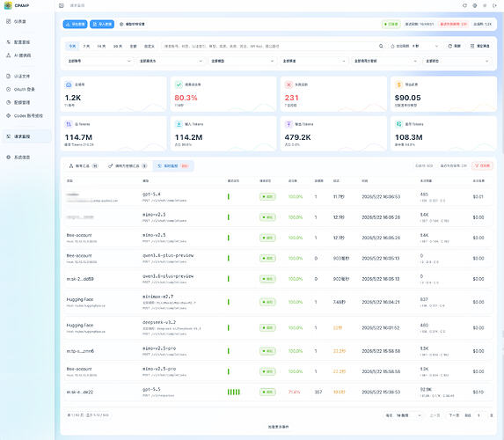
Task: Click the green bars indicator in gpt-5.5 row
Action: click(234, 392)
